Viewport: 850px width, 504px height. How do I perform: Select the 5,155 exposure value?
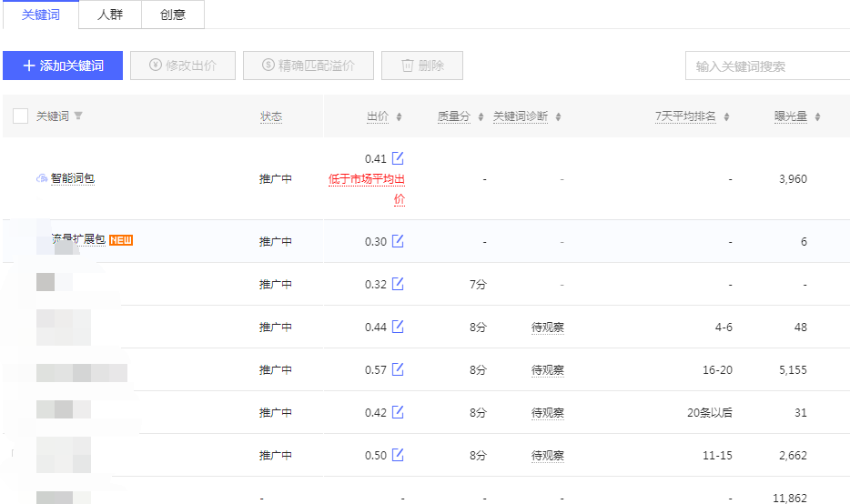tap(793, 370)
